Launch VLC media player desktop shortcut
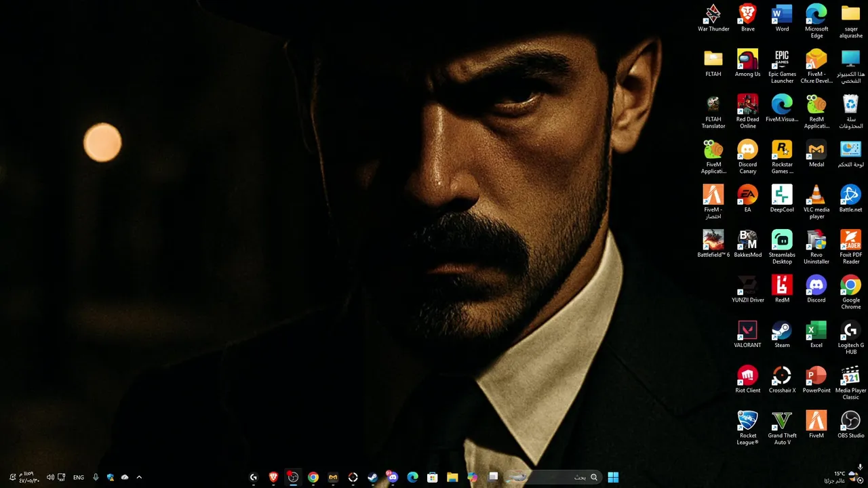Viewport: 868px width, 488px height. 816,202
